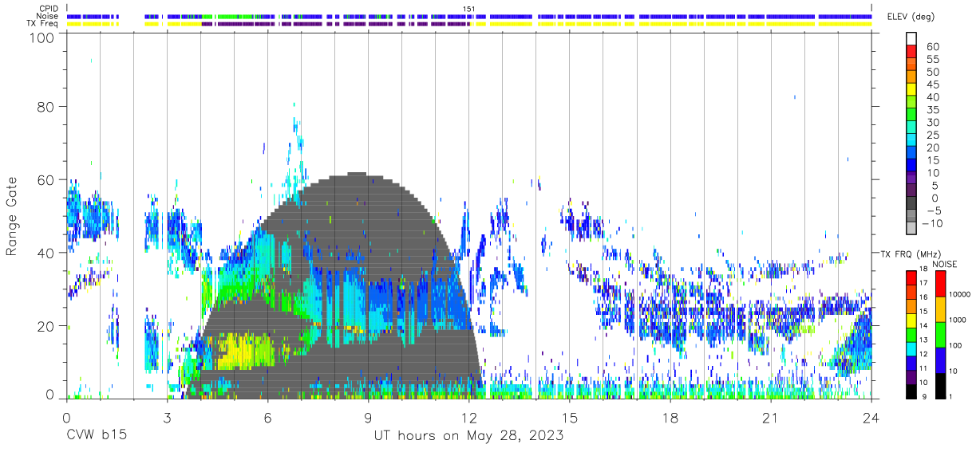The height and width of the screenshot is (452, 980).
Task: Select the 'CPID' row label at top left
Action: [x=48, y=8]
